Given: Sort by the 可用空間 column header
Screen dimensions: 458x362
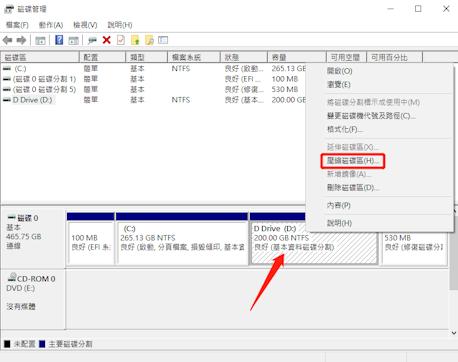Looking at the screenshot, I should coord(346,57).
